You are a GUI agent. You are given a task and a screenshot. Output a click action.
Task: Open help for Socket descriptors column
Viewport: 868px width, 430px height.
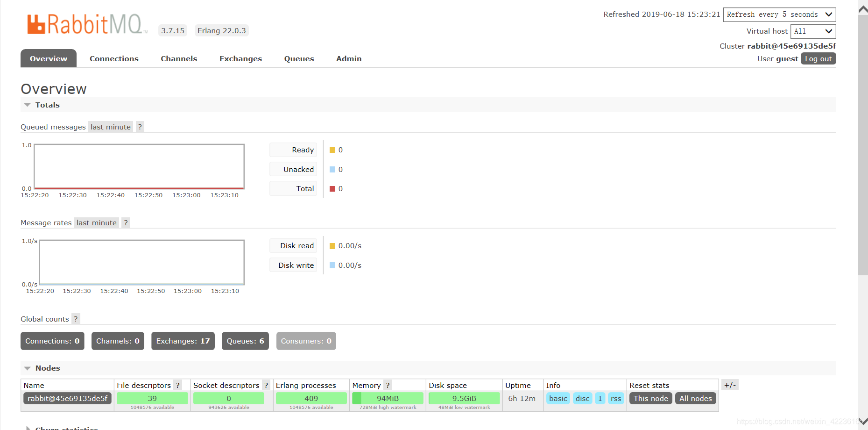point(266,385)
